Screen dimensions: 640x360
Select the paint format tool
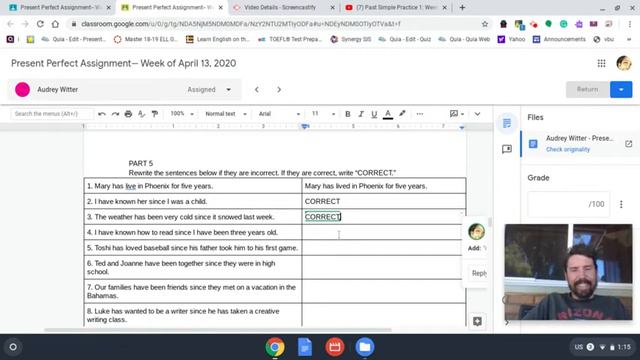pyautogui.click(x=155, y=114)
